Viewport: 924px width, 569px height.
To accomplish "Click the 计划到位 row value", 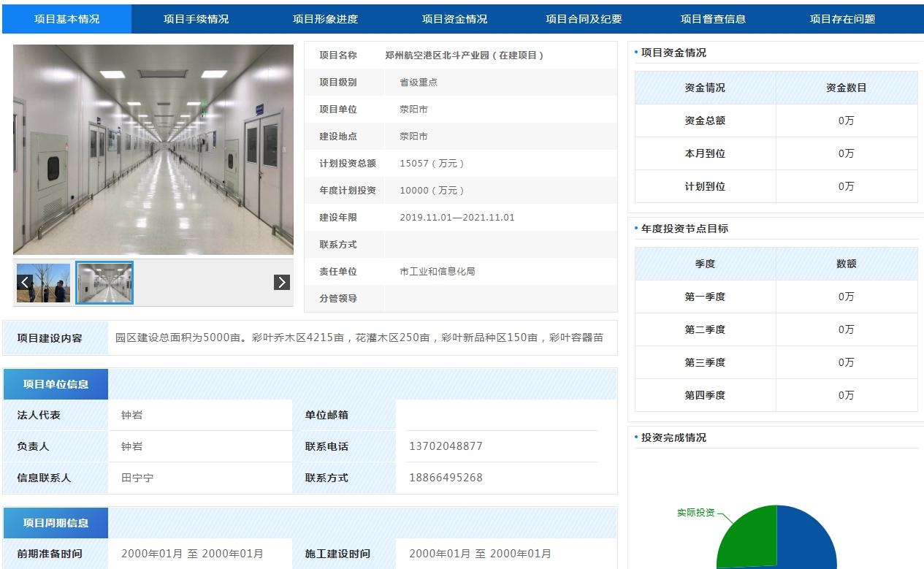I will 847,186.
